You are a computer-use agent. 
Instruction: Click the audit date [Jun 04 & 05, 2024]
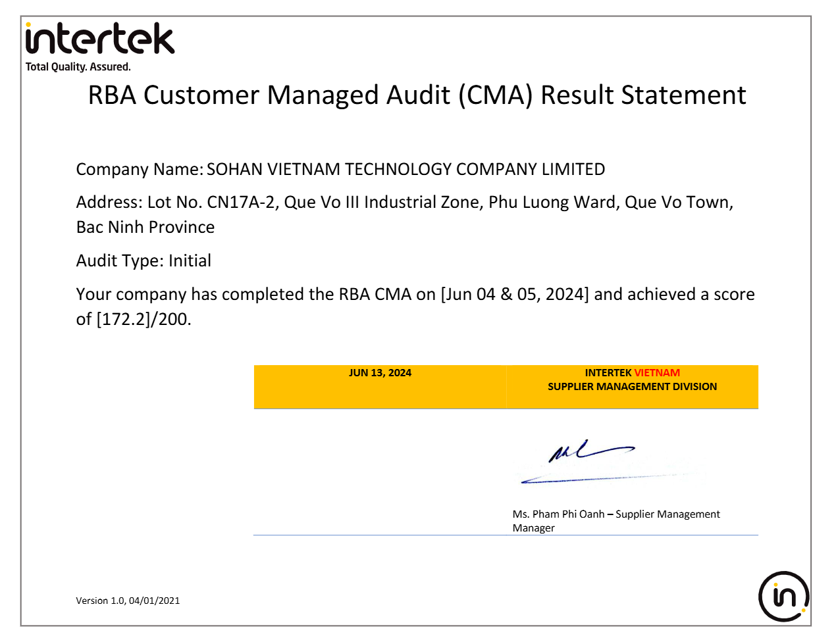tap(514, 295)
